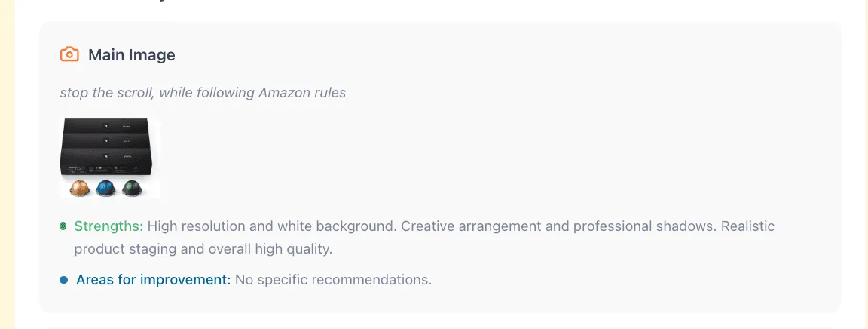The width and height of the screenshot is (868, 329).
Task: Click the blue Areas for improvement bullet
Action: (x=64, y=280)
